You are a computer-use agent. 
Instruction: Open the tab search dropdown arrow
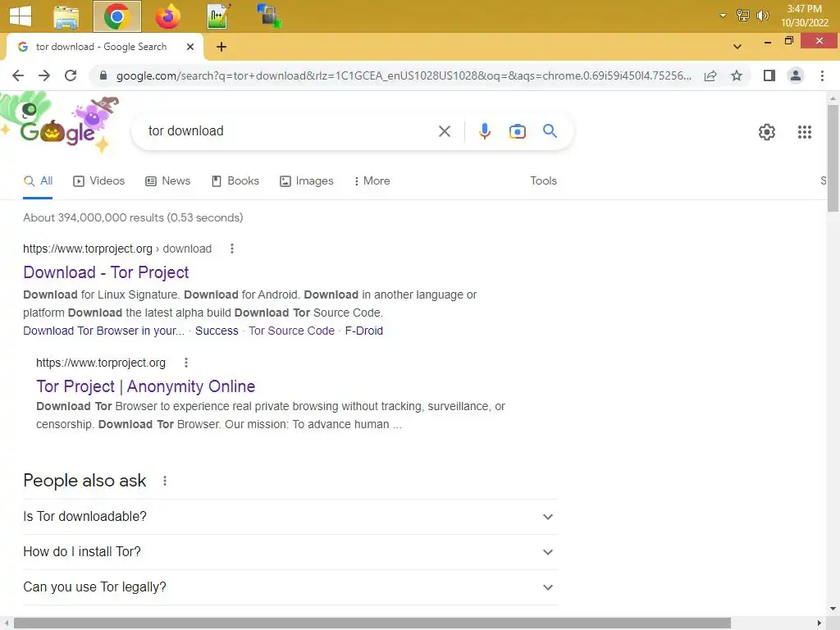(x=737, y=47)
